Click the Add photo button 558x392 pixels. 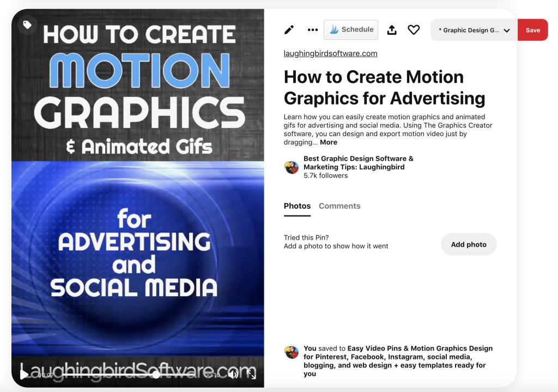(469, 244)
